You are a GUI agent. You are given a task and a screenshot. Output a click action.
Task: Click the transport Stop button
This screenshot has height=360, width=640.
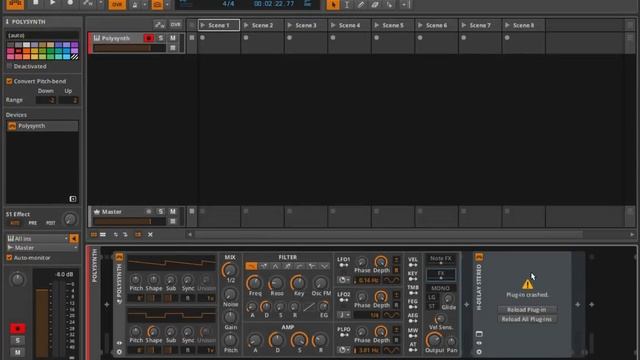(x=36, y=3)
